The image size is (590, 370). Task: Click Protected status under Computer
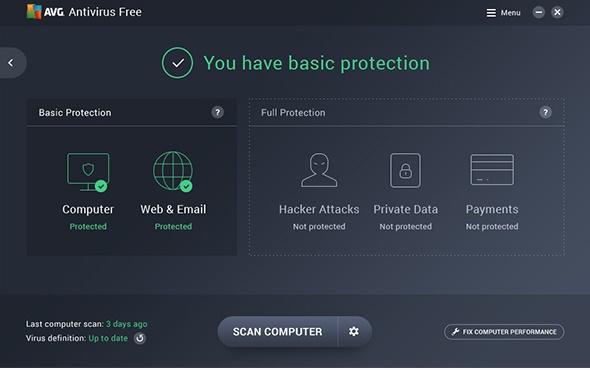88,227
